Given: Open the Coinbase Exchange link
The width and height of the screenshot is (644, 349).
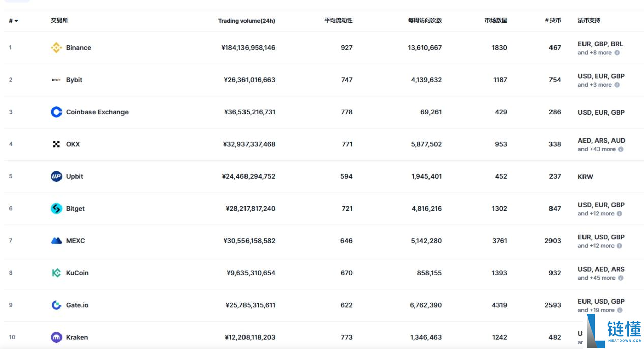Looking at the screenshot, I should coord(97,112).
